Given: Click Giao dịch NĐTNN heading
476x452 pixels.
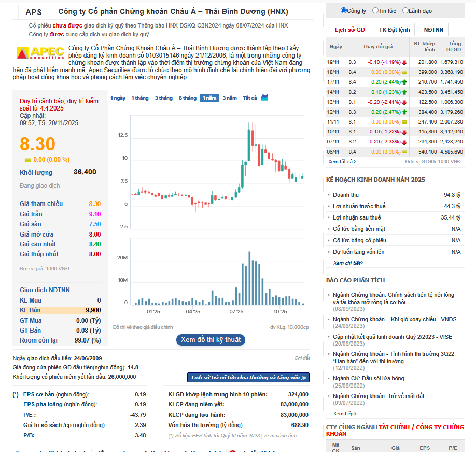Looking at the screenshot, I should pos(45,290).
